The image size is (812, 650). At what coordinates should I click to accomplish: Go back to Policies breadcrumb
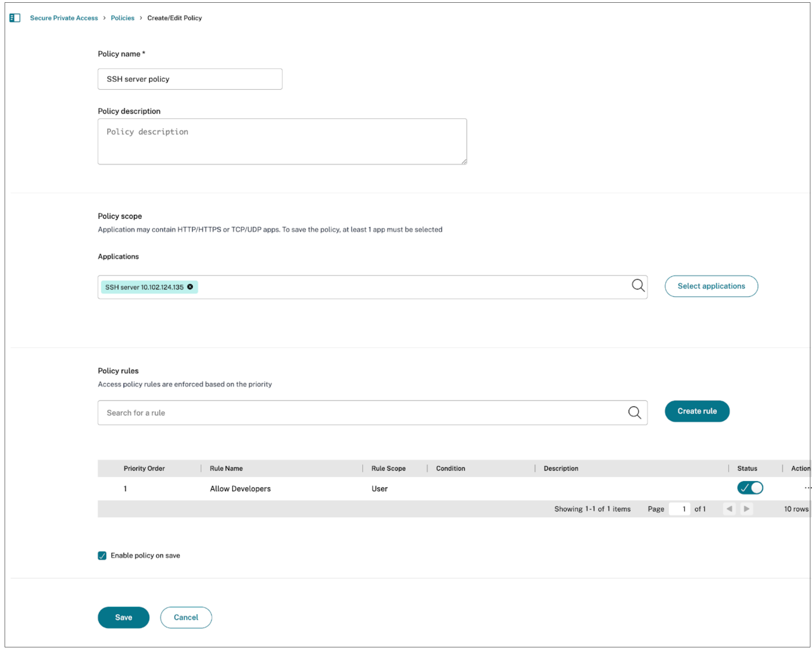[123, 18]
